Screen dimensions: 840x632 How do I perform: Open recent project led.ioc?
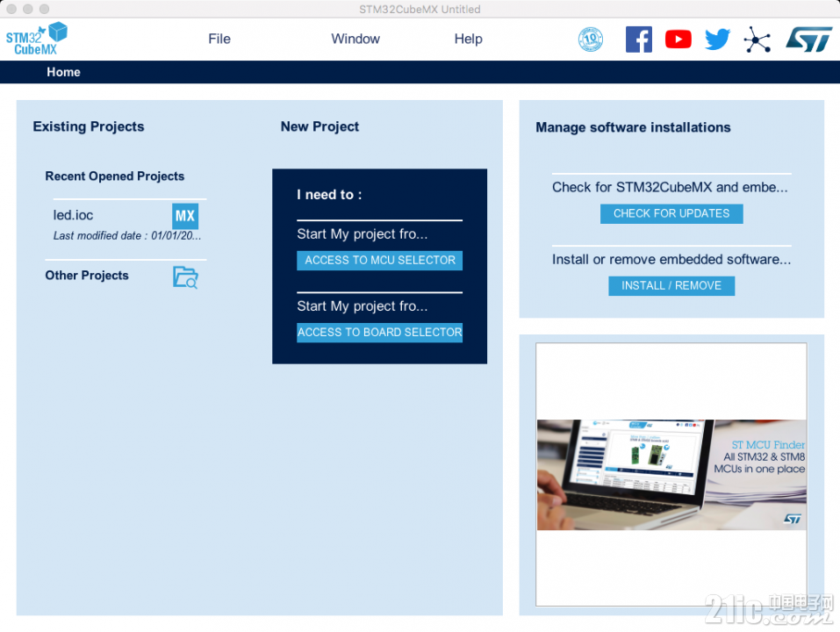[x=73, y=215]
